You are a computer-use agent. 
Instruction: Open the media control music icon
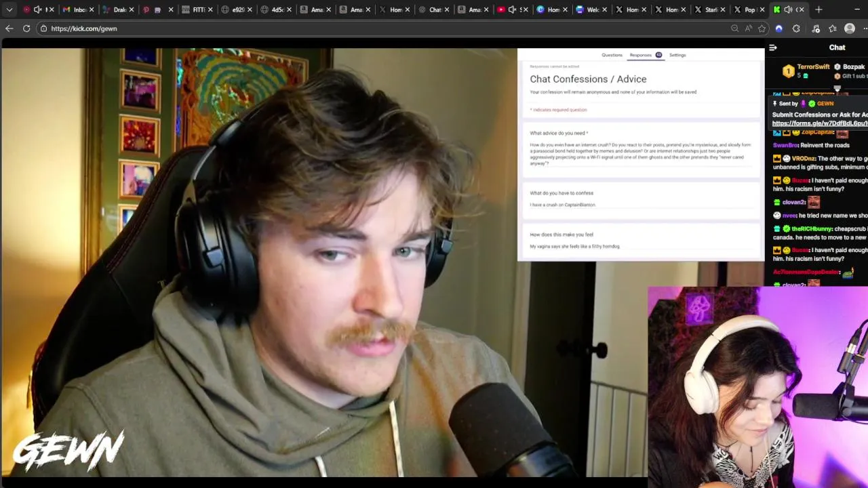tap(816, 28)
